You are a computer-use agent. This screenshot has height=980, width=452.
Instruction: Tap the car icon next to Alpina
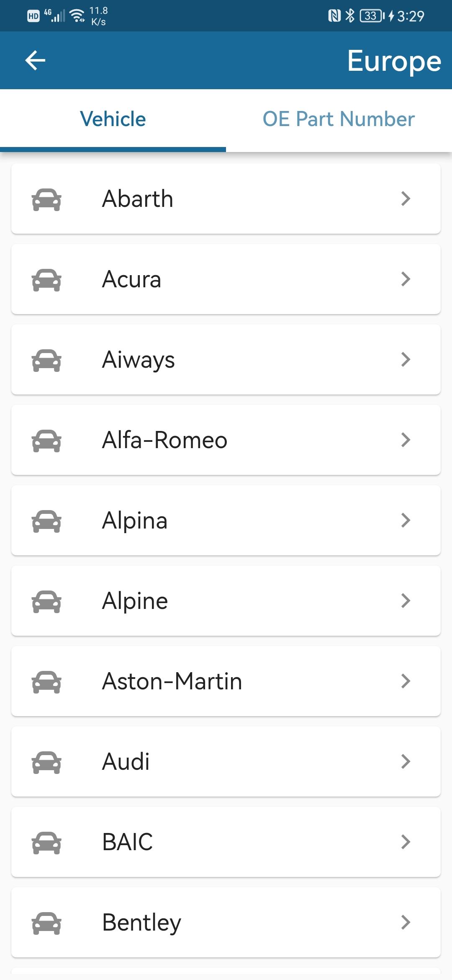pyautogui.click(x=46, y=521)
